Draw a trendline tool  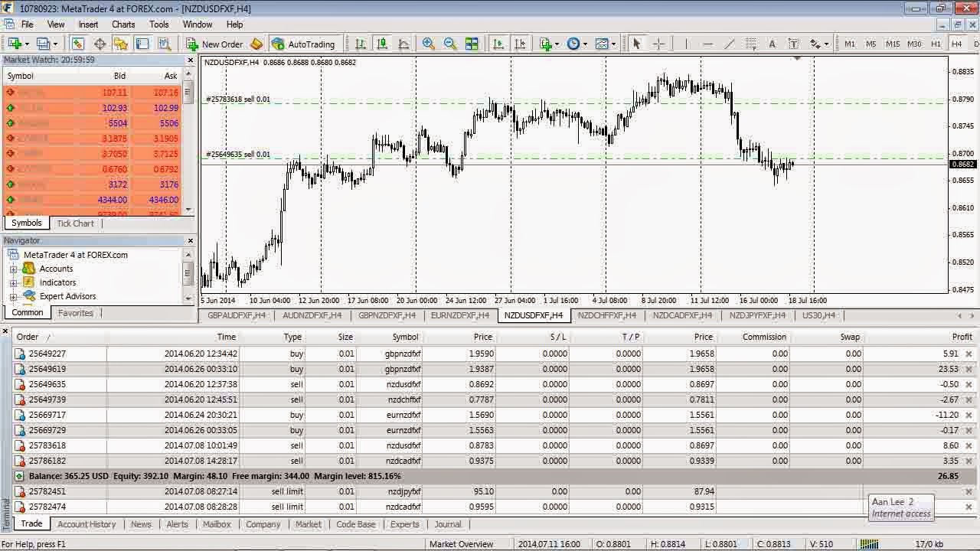pos(729,44)
